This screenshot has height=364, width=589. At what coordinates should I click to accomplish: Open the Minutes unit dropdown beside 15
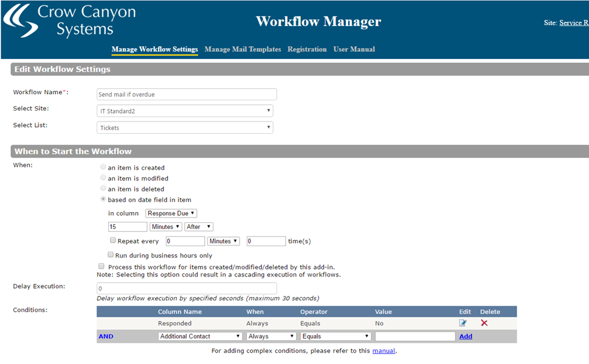tap(166, 227)
